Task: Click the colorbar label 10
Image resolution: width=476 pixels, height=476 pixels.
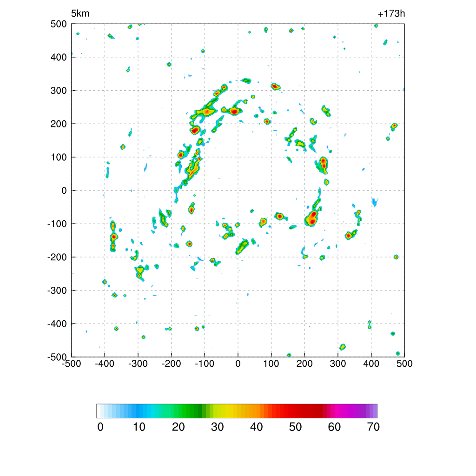Action: pyautogui.click(x=139, y=427)
